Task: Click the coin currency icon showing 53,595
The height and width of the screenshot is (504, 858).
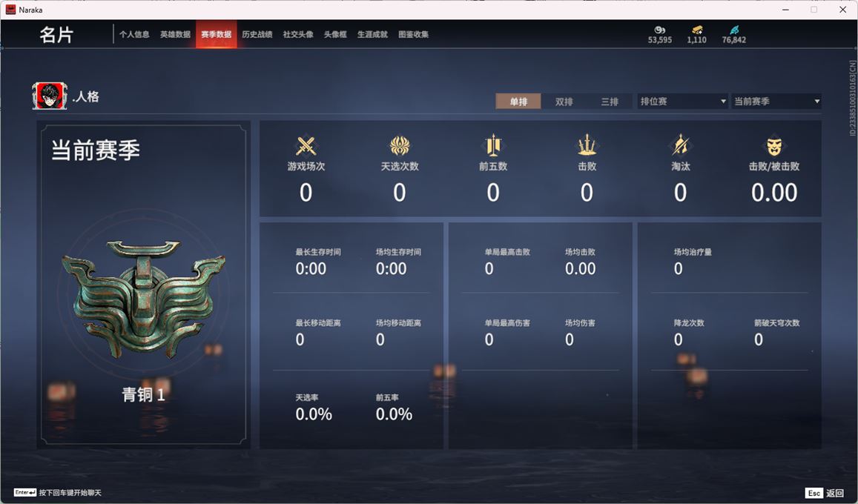Action: (659, 30)
